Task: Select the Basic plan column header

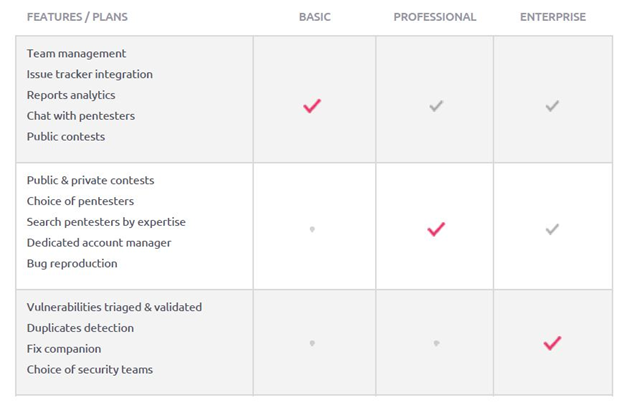Action: 314,17
